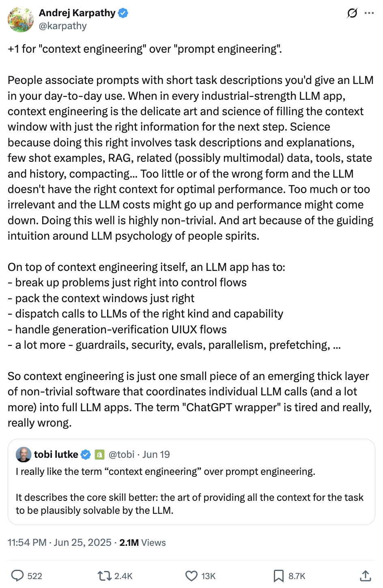This screenshot has height=588, width=383.
Task: Click the Jun 19 quoted tweet date
Action: tap(156, 455)
